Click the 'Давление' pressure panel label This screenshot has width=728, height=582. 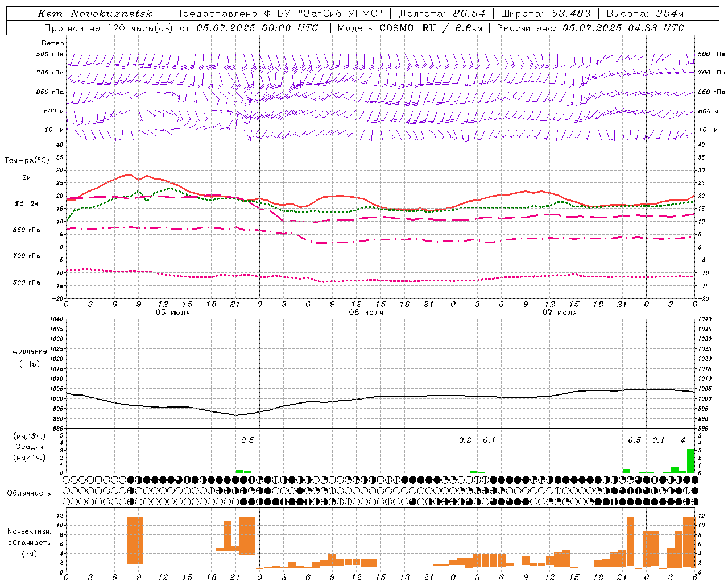pyautogui.click(x=29, y=351)
